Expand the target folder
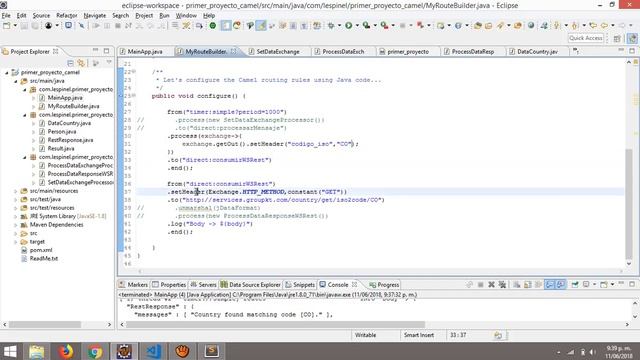The width and height of the screenshot is (640, 360). point(16,242)
